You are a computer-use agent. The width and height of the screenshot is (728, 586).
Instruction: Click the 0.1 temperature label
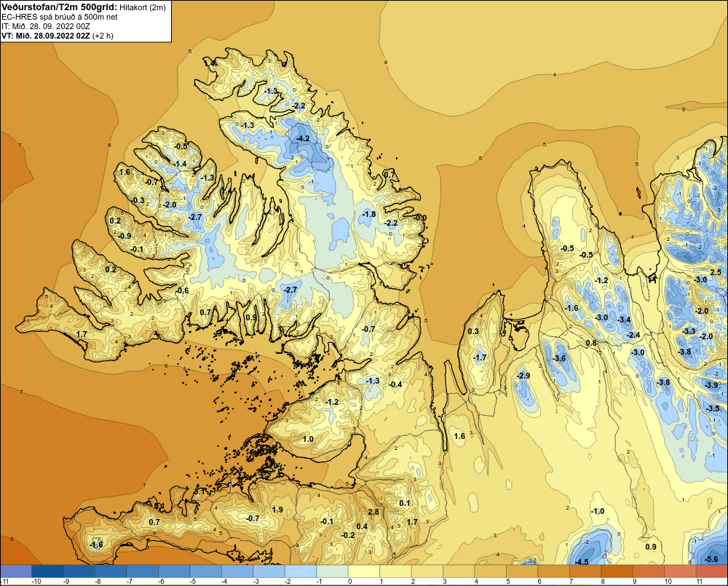[404, 503]
